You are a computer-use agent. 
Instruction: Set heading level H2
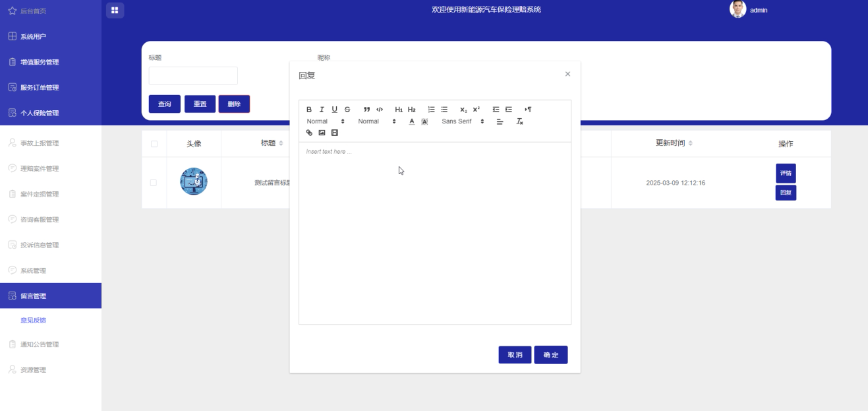point(411,110)
